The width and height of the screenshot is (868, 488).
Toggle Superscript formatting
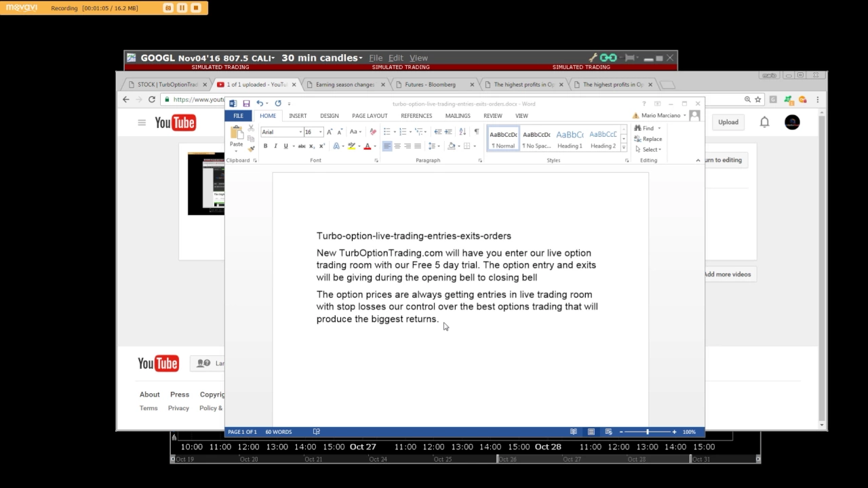pyautogui.click(x=321, y=146)
